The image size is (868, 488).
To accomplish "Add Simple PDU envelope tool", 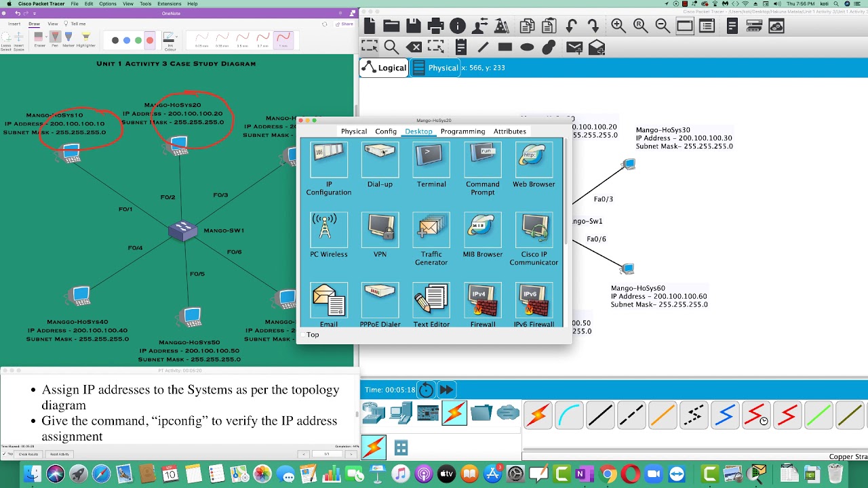I will tap(574, 47).
